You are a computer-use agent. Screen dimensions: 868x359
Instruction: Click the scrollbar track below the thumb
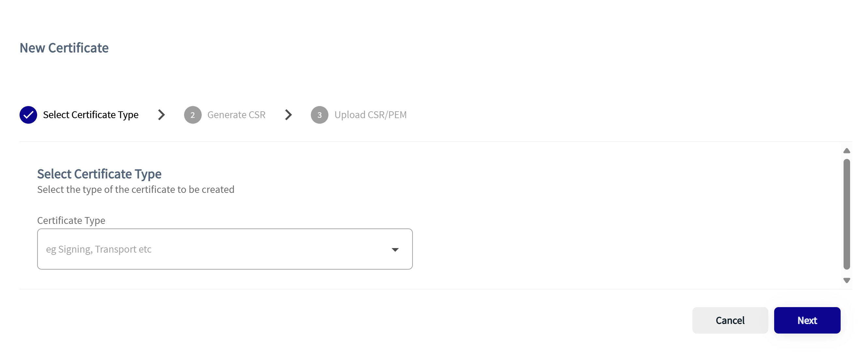(x=846, y=273)
